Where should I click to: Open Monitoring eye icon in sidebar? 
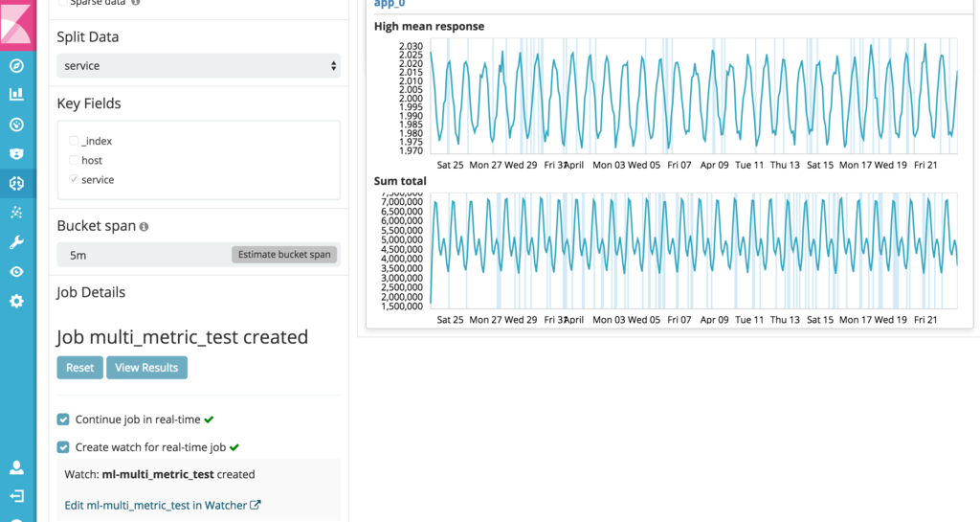(x=17, y=271)
